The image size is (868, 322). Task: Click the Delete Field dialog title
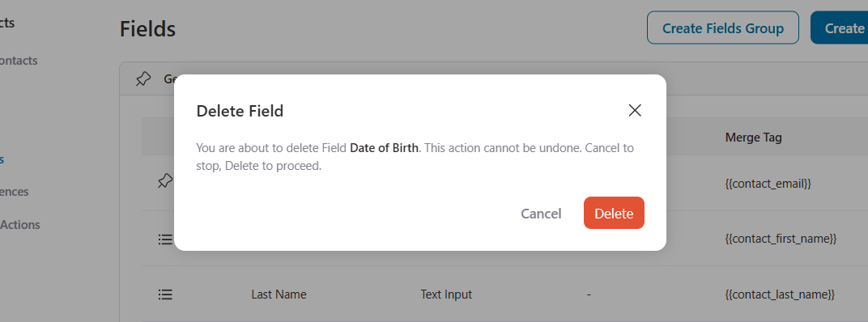tap(240, 111)
